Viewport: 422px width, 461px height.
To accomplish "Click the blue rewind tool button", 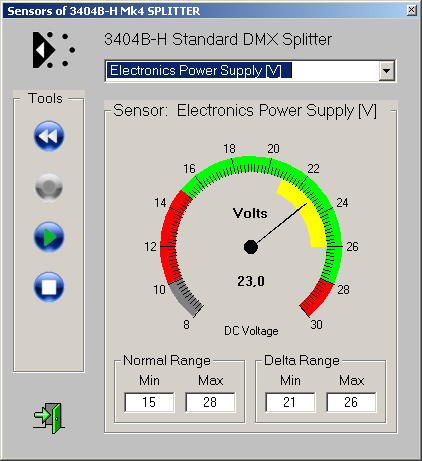I will [x=49, y=136].
